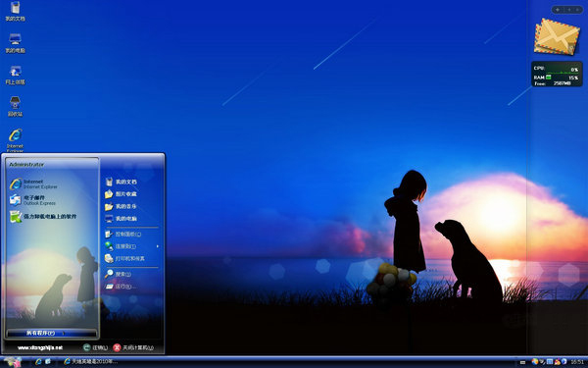Click the show desktop quick launch icon
This screenshot has width=588, height=368.
click(x=48, y=361)
